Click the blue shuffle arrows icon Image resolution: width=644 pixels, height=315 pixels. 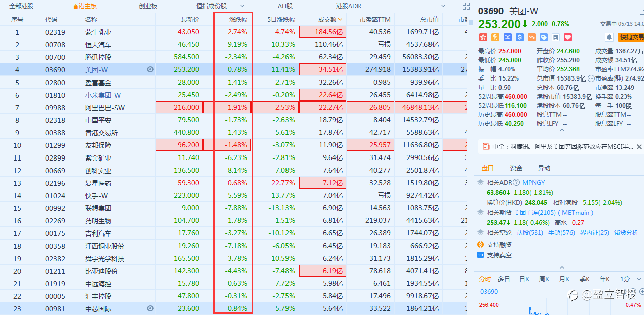[507, 37]
